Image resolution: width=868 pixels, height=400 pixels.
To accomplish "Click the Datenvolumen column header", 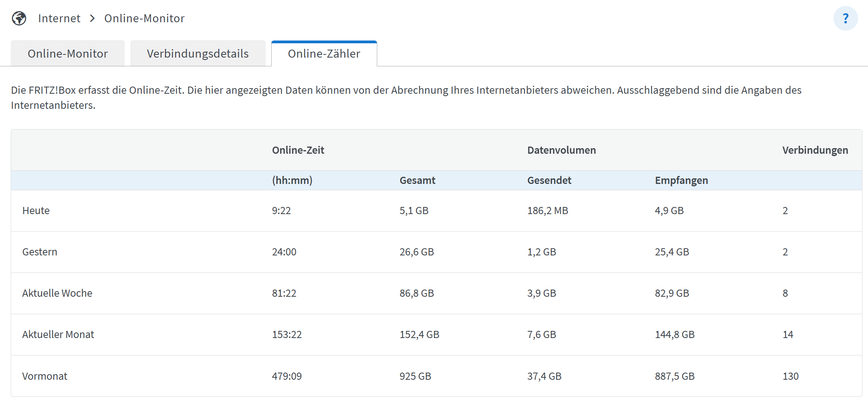I will point(561,150).
